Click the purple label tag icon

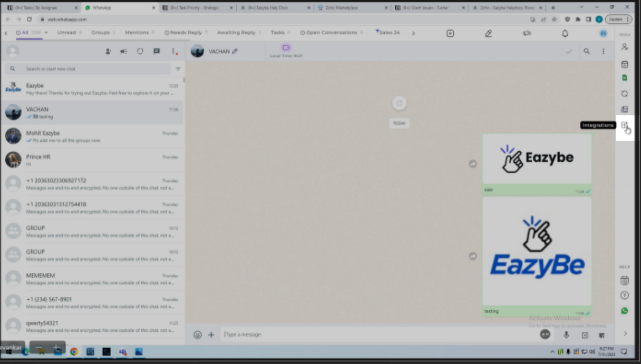coord(286,47)
